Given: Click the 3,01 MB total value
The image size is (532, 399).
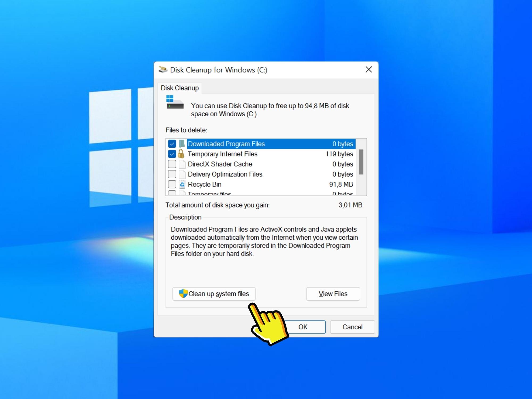Looking at the screenshot, I should pos(350,205).
